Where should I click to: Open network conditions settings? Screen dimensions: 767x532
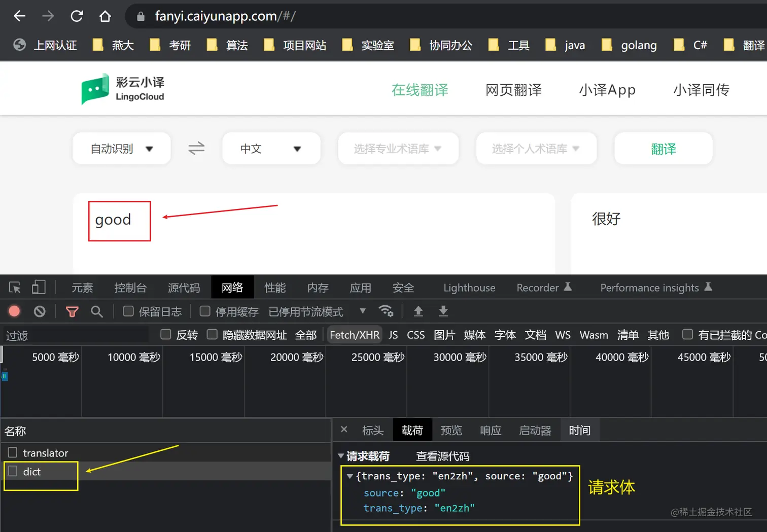pos(386,311)
